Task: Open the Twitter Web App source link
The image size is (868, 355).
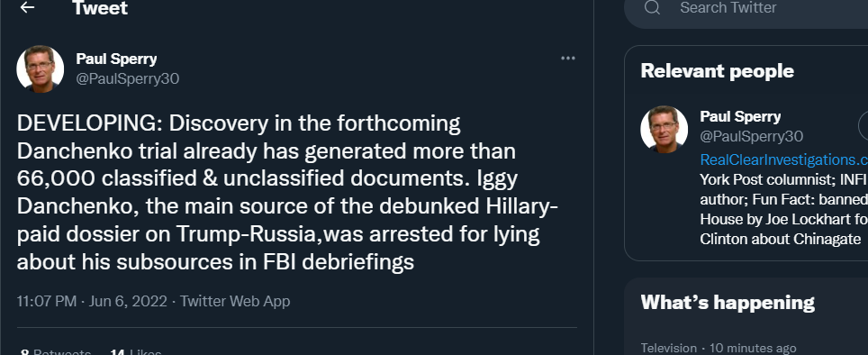Action: pos(235,301)
